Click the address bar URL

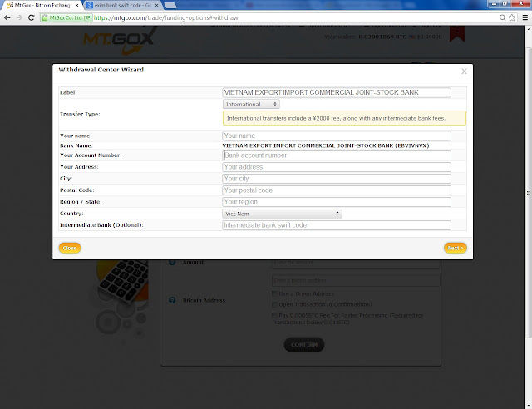166,17
